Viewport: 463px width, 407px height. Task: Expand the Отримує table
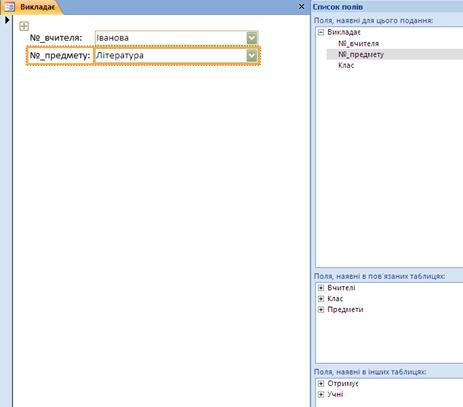(x=321, y=384)
